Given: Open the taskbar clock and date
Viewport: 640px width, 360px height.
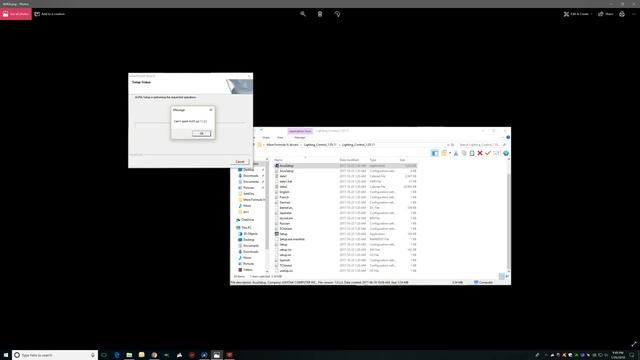Looking at the screenshot, I should pyautogui.click(x=618, y=355).
